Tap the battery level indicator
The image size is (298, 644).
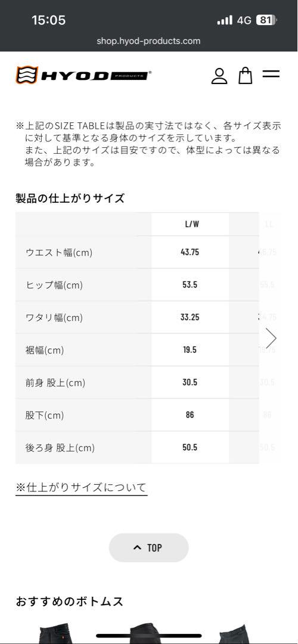(x=266, y=20)
